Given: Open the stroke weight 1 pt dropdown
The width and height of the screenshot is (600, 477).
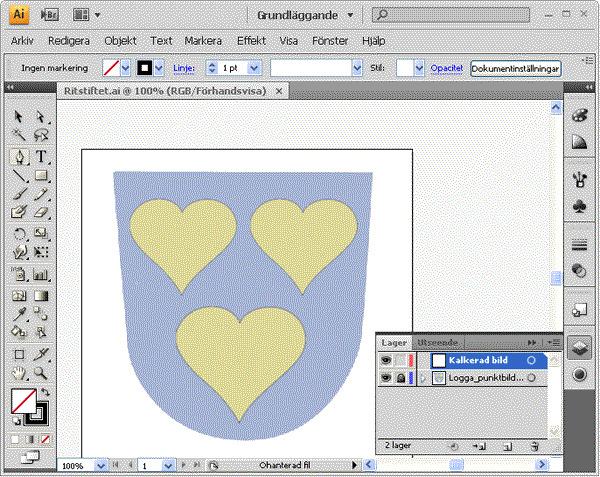Looking at the screenshot, I should [253, 68].
